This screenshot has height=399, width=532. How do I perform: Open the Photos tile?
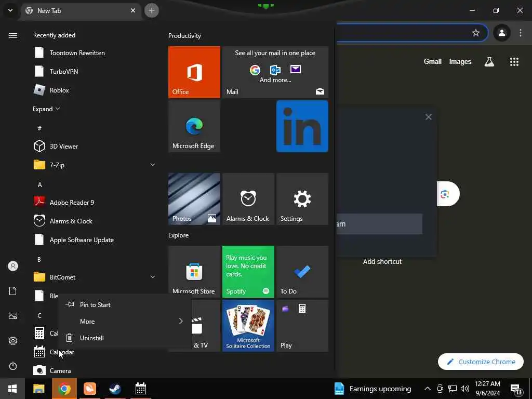click(x=194, y=199)
